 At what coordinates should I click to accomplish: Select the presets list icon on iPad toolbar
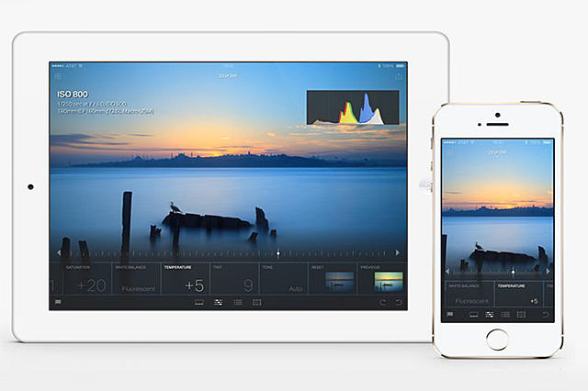pyautogui.click(x=238, y=302)
